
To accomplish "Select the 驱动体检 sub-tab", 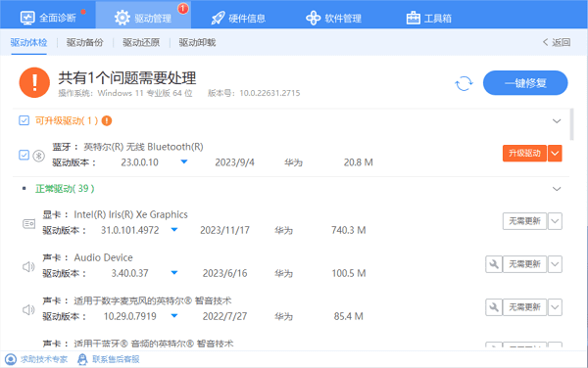I will (28, 43).
